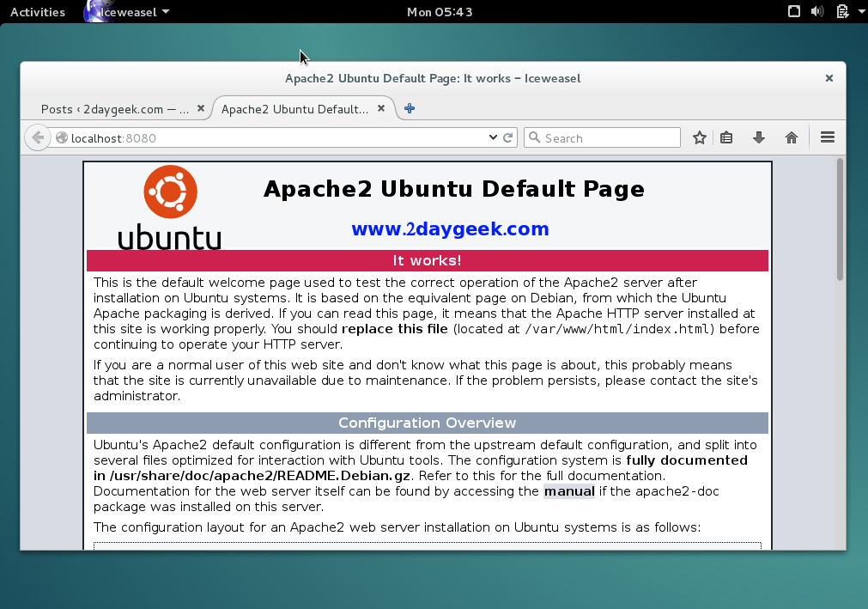The width and height of the screenshot is (868, 609).
Task: Click the localhost:8080 address bar
Action: pos(276,137)
